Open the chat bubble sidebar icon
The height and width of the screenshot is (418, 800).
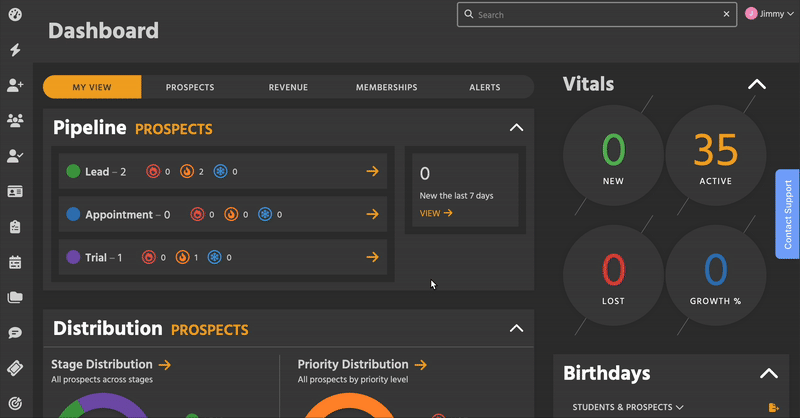click(x=15, y=332)
